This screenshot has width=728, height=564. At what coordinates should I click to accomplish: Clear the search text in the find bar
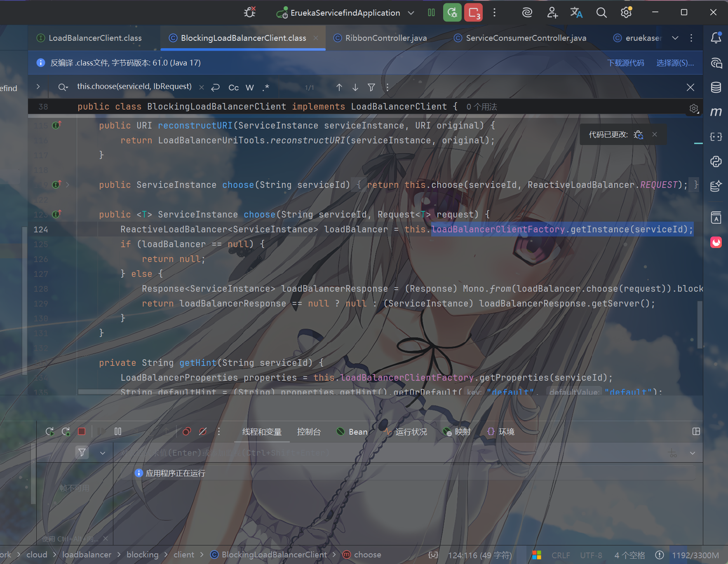point(202,87)
